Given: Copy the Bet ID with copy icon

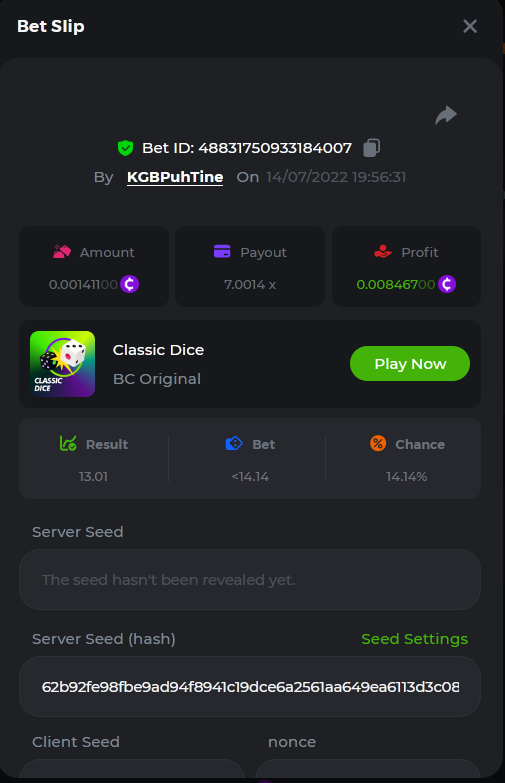Looking at the screenshot, I should click(371, 148).
